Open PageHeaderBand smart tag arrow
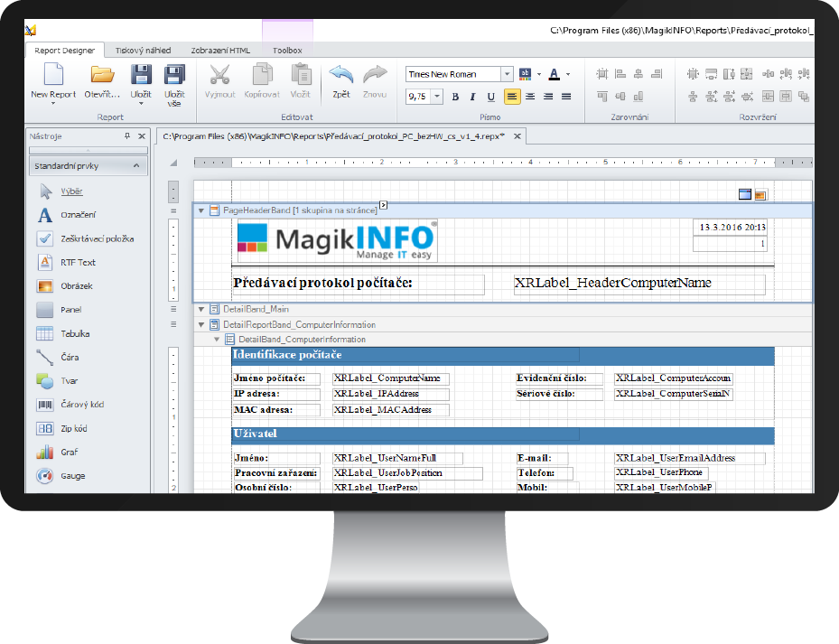Image resolution: width=839 pixels, height=644 pixels. 383,205
